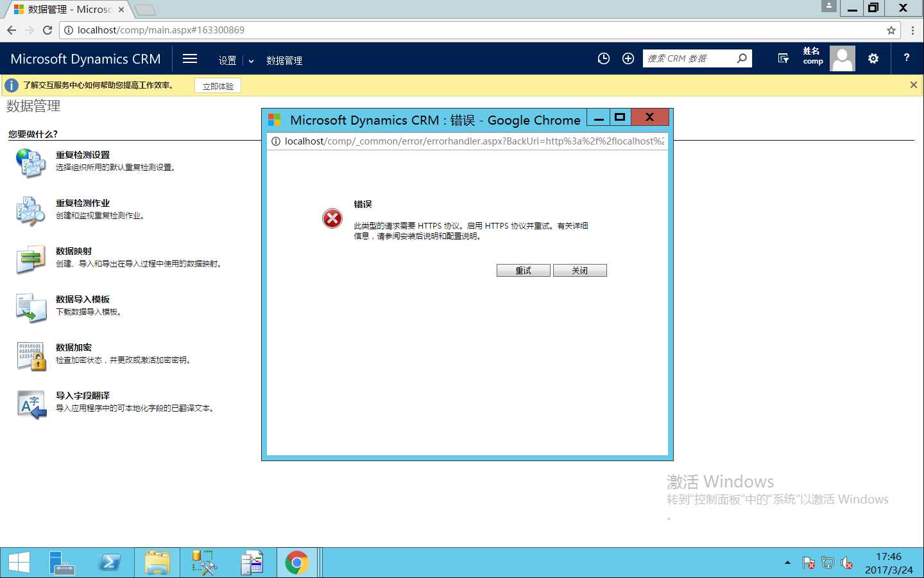Image resolution: width=924 pixels, height=578 pixels.
Task: Maximize the error popup window
Action: point(620,117)
